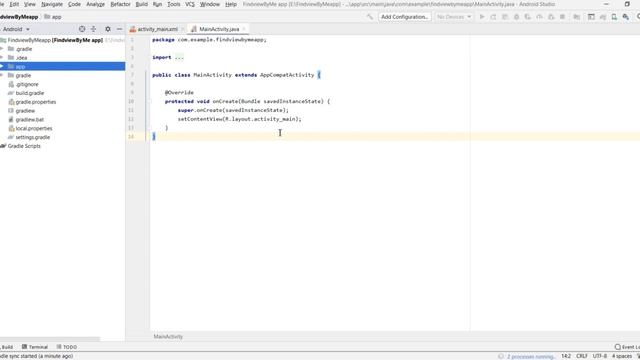640x360 pixels.
Task: Click the MainActivity breadcrumb below editor
Action: tap(168, 337)
